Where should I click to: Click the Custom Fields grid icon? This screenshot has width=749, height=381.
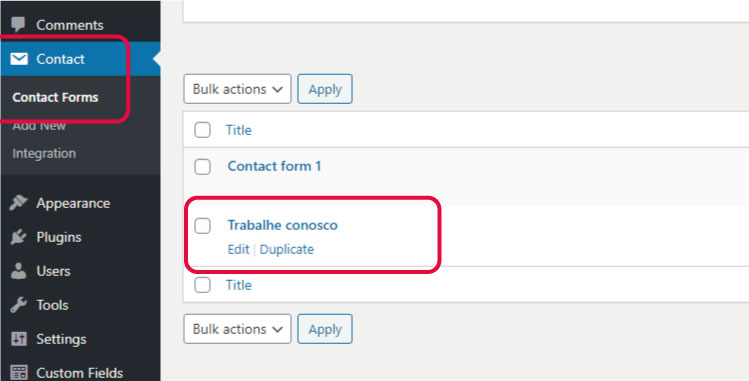tap(18, 372)
